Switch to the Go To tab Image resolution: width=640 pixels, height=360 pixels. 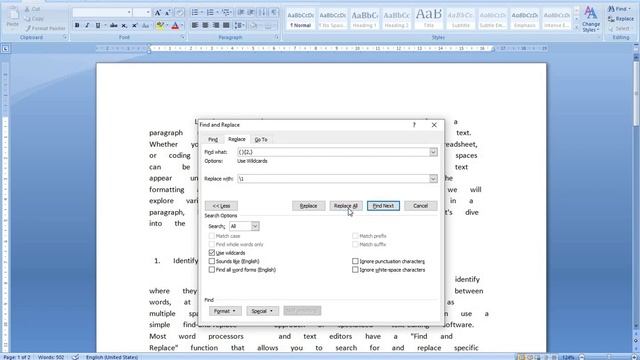tap(261, 140)
